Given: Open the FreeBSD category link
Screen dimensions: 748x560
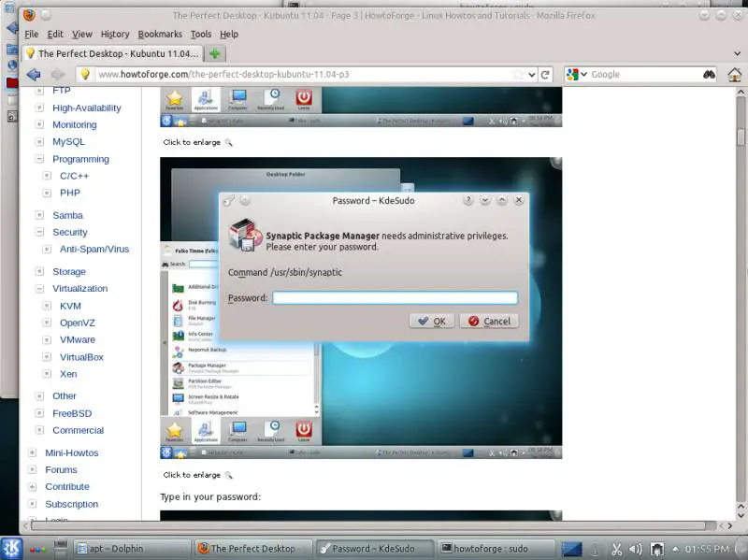Looking at the screenshot, I should click(72, 413).
